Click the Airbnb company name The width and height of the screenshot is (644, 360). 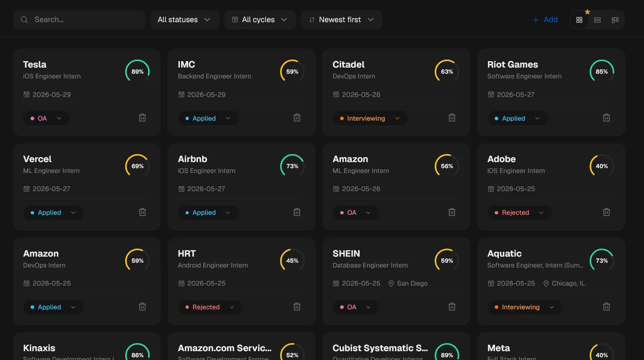pos(193,159)
